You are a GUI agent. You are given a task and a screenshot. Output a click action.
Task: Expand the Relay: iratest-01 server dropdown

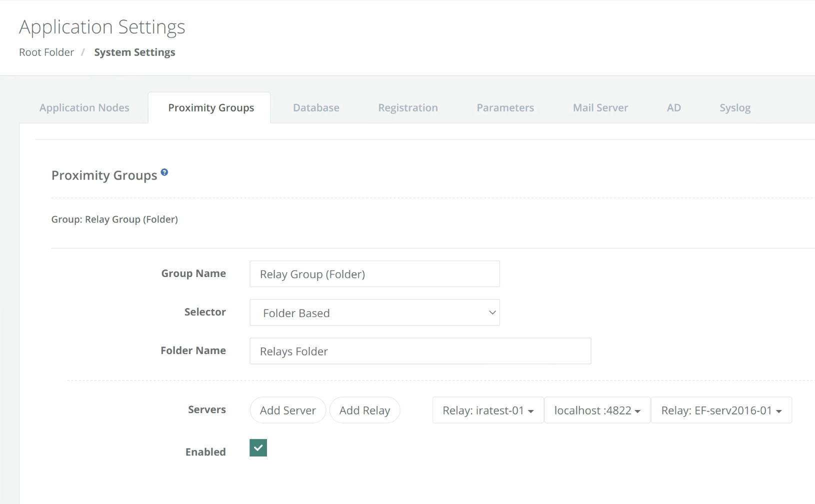[486, 410]
